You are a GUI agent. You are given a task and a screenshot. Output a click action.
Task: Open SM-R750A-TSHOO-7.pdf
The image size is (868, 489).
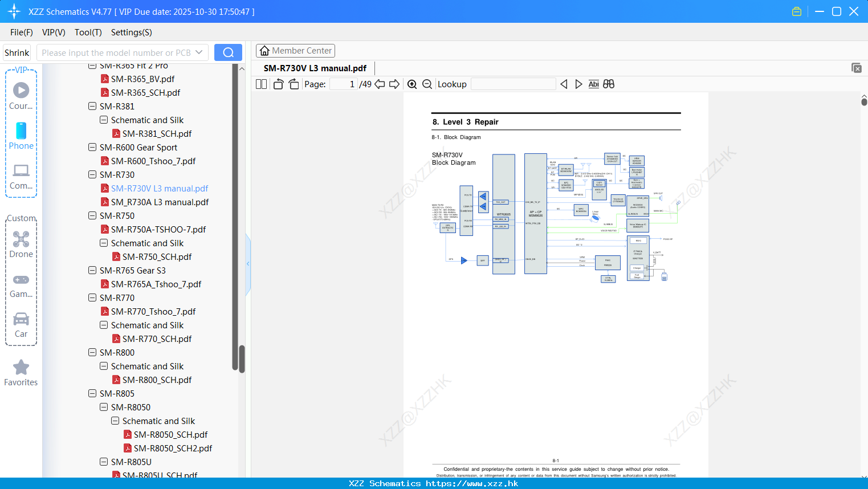pyautogui.click(x=158, y=229)
